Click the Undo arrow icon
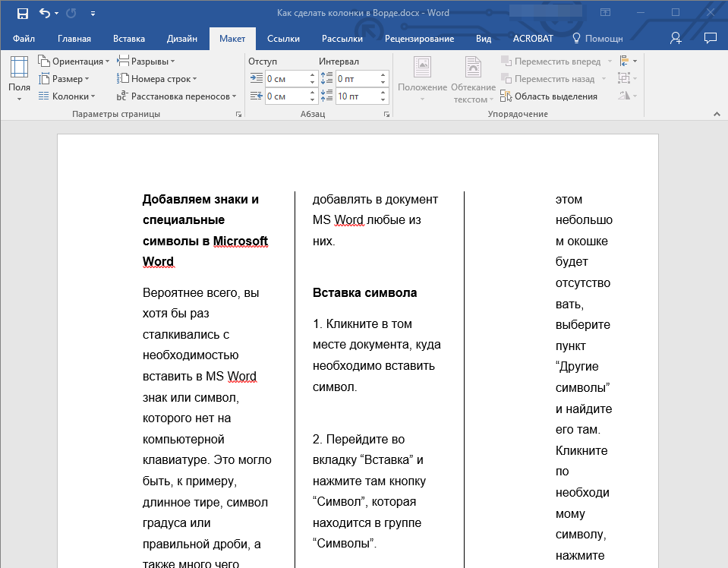Screen dimensions: 728x568 (x=44, y=13)
